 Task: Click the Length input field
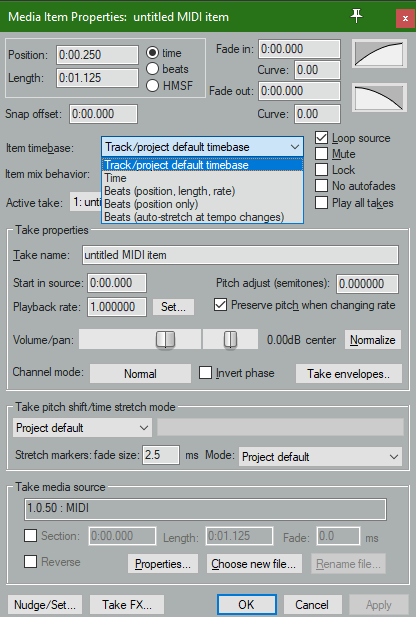[97, 78]
